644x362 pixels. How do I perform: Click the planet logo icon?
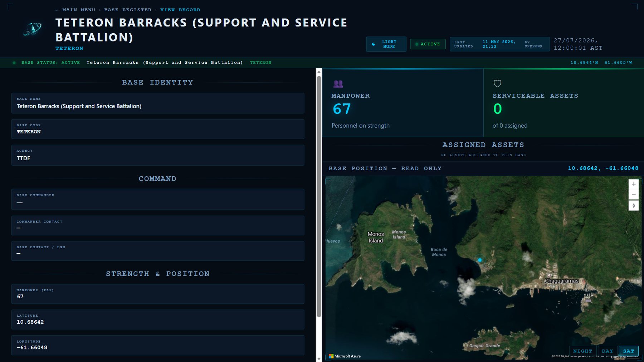pyautogui.click(x=32, y=29)
